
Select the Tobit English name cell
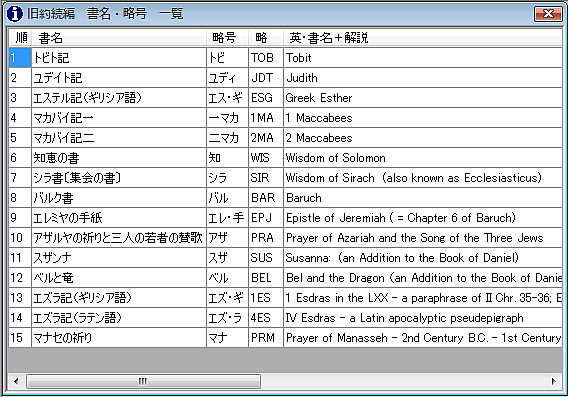point(423,58)
